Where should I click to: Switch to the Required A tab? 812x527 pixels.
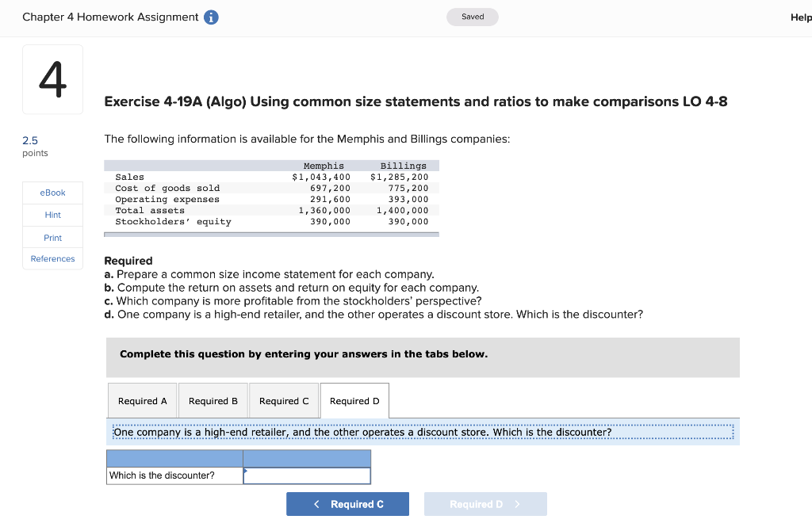pyautogui.click(x=143, y=400)
